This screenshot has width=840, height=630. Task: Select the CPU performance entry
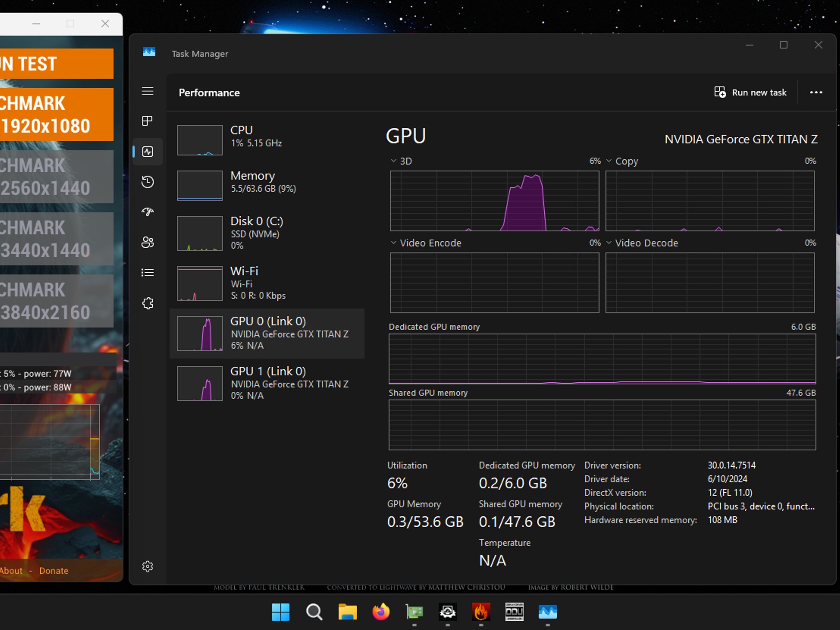coord(267,140)
